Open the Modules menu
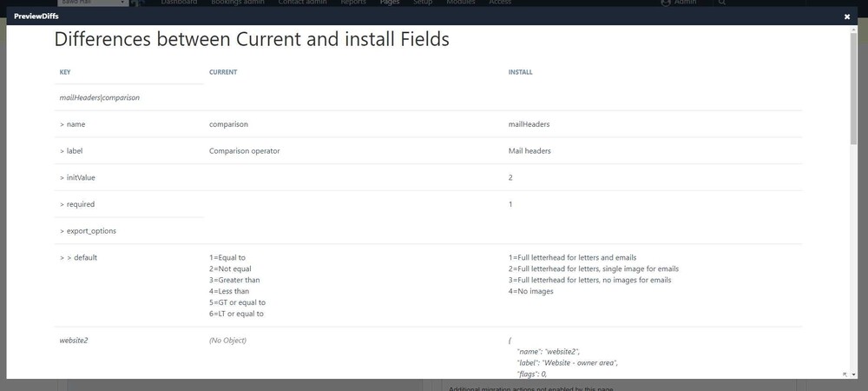Screen dimensions: 868x391 coord(461,3)
